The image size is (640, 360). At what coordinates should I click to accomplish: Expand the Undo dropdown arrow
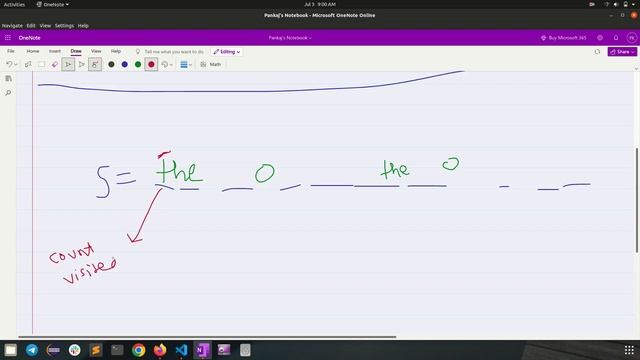16,64
